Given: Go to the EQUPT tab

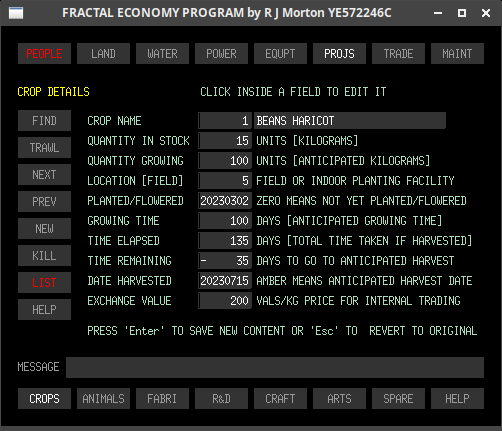Looking at the screenshot, I should point(280,54).
